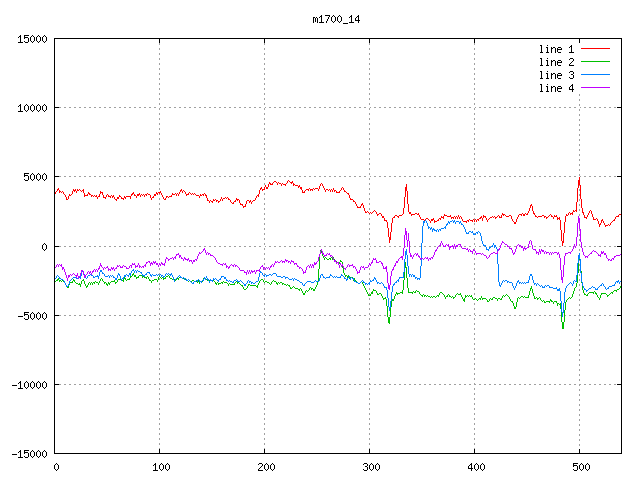Screen dimensions: 640x480
Task: Select the "line 2" legend label
Action: pyautogui.click(x=556, y=62)
